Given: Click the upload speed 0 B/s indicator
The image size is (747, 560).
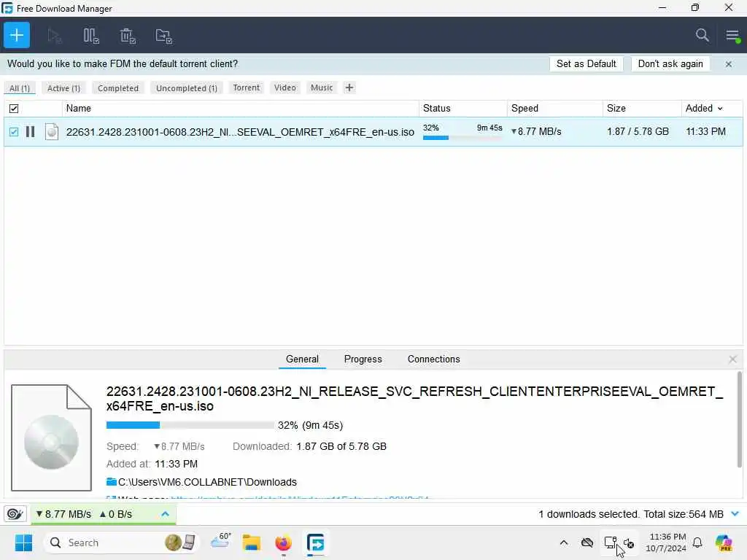Looking at the screenshot, I should (x=115, y=514).
